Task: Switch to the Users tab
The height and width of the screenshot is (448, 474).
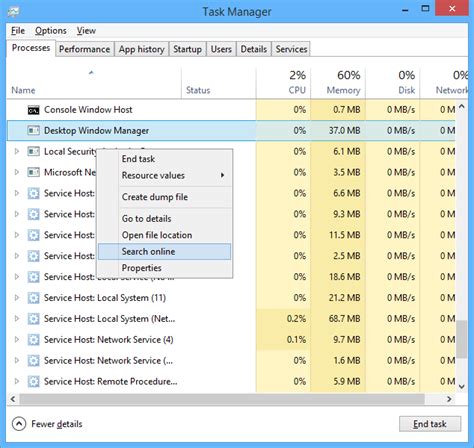Action: 221,49
